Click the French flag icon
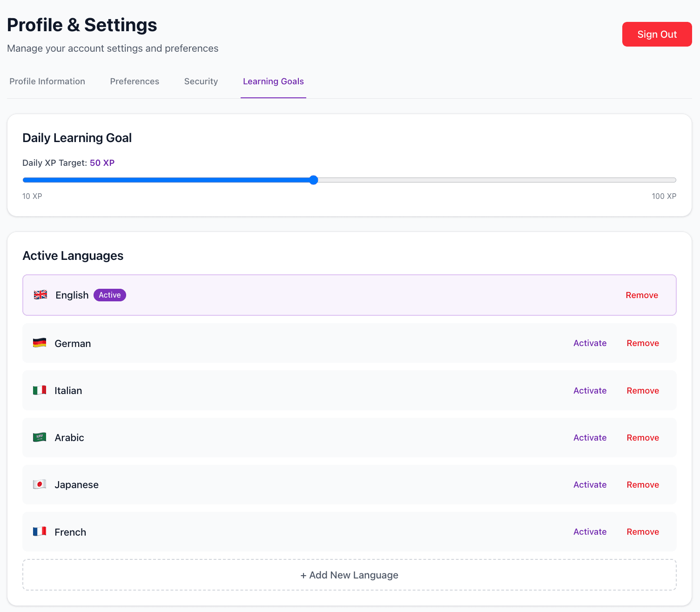Viewport: 700px width, 612px height. [x=40, y=531]
